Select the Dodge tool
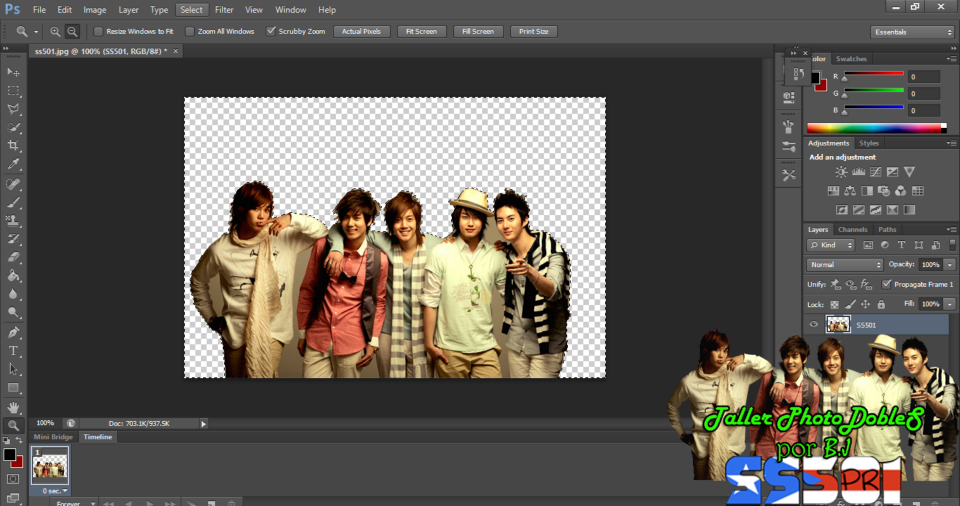960x506 pixels. point(13,312)
